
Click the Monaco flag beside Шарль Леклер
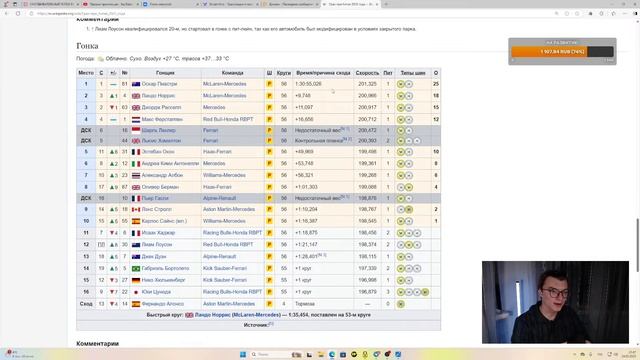(x=136, y=130)
